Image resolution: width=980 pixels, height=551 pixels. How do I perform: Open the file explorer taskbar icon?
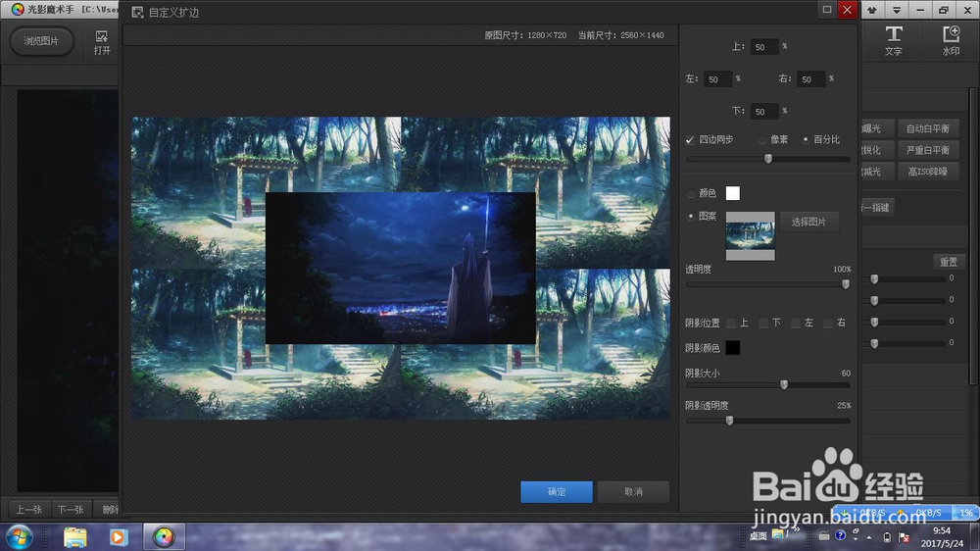coord(75,537)
